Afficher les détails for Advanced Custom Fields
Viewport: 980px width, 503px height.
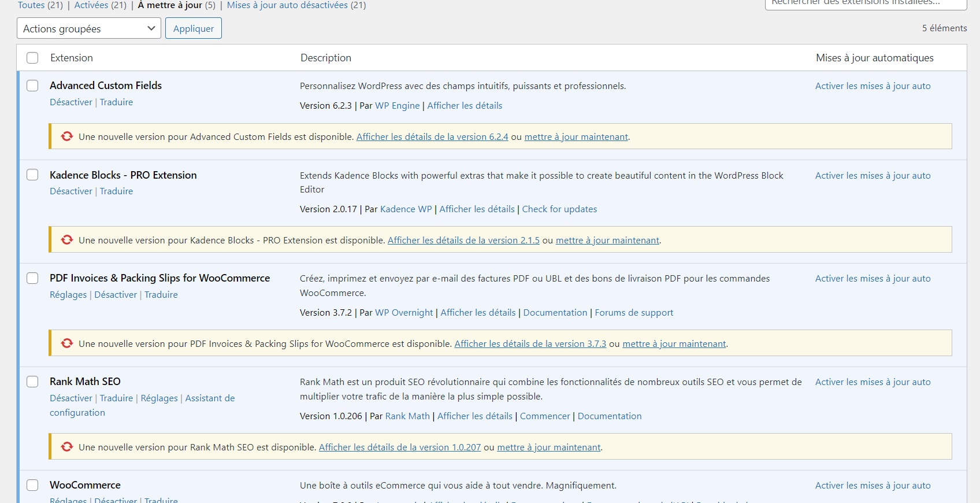coord(465,105)
